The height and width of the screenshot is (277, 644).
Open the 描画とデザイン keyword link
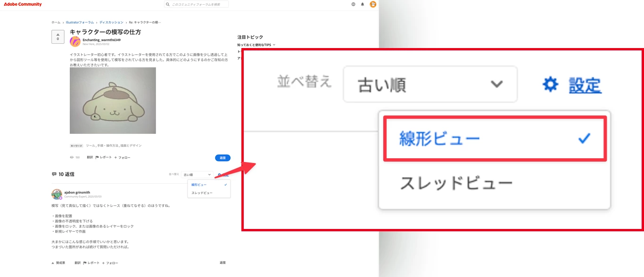click(x=131, y=146)
